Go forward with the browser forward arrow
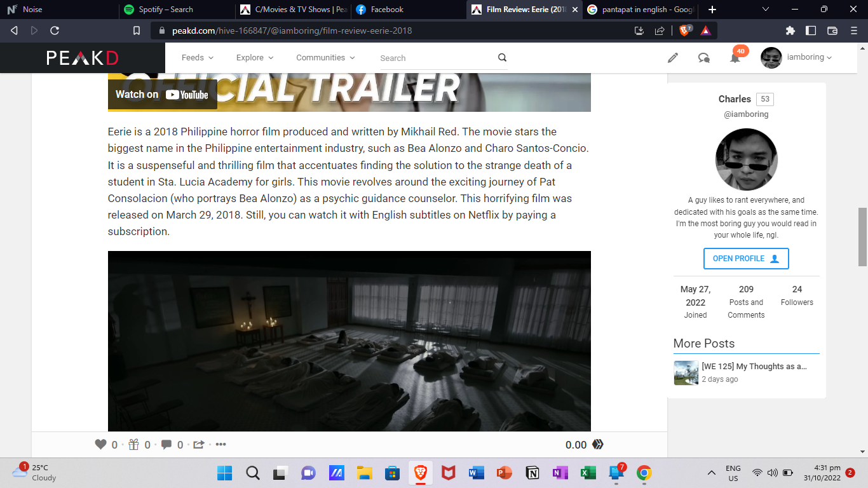Image resolution: width=868 pixels, height=488 pixels. (x=34, y=30)
